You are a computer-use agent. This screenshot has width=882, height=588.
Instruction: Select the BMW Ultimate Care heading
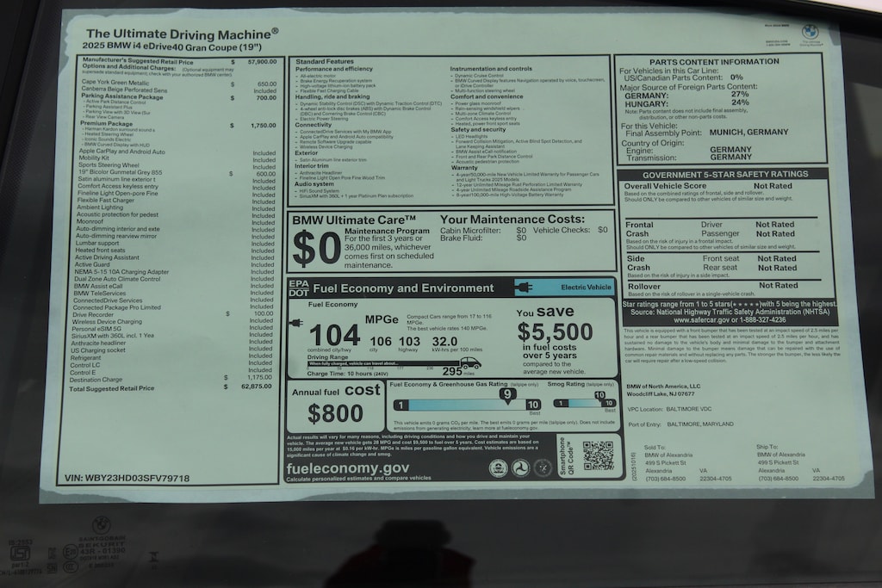pyautogui.click(x=354, y=220)
